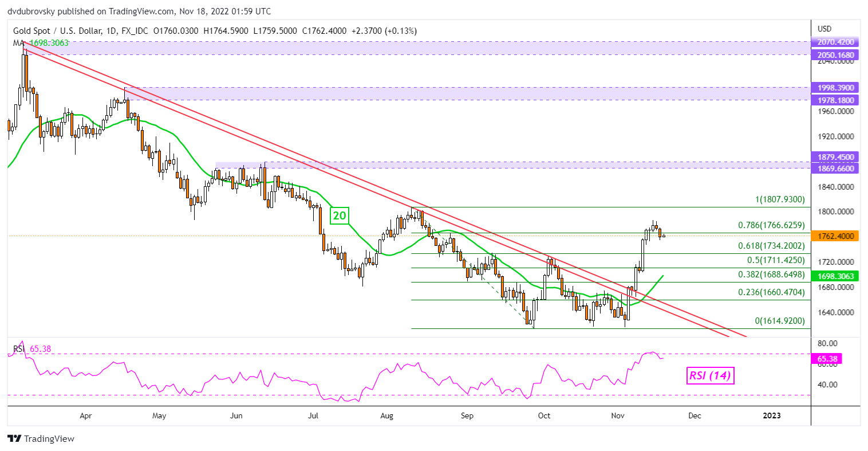Click the 1978.1800 price label
This screenshot has width=868, height=451.
pyautogui.click(x=835, y=100)
